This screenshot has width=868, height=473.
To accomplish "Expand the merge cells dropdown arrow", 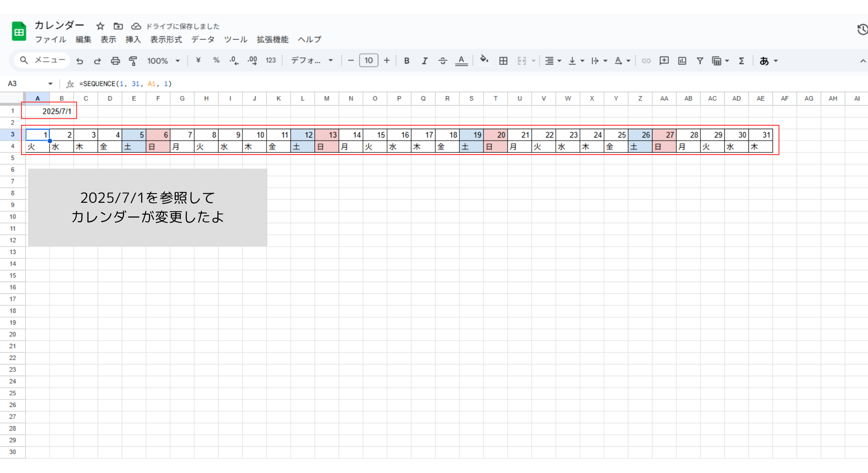I will (534, 61).
